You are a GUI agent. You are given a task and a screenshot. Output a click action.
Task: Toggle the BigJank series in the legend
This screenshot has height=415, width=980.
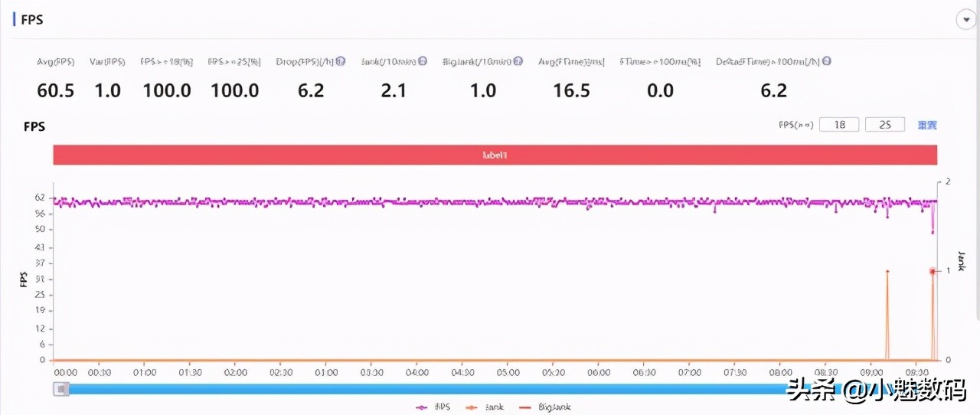544,407
